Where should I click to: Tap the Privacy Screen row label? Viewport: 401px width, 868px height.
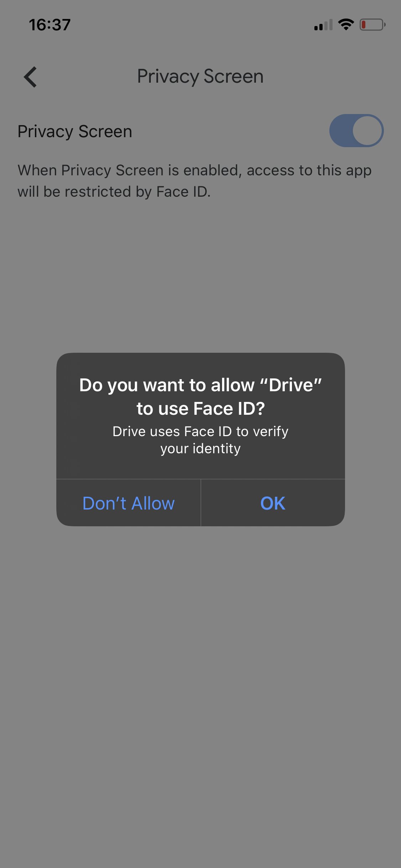[x=75, y=131]
